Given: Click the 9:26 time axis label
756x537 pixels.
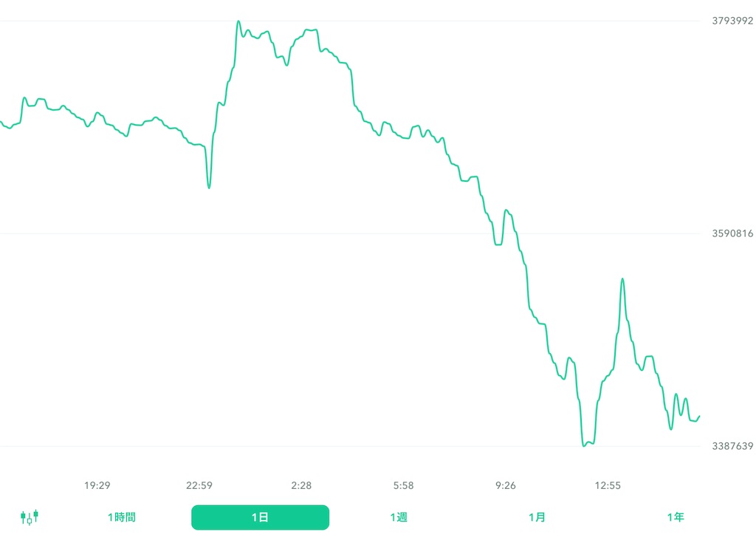Looking at the screenshot, I should (x=505, y=485).
